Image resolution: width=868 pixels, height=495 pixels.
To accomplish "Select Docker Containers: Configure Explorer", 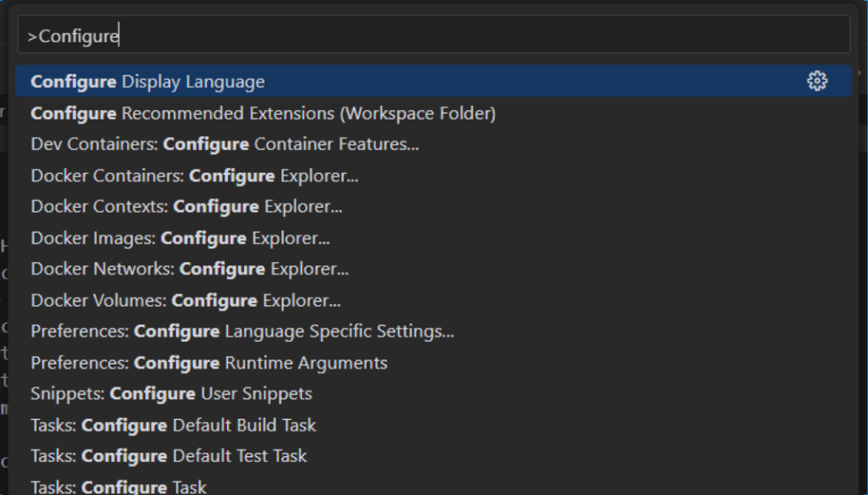I will click(195, 176).
